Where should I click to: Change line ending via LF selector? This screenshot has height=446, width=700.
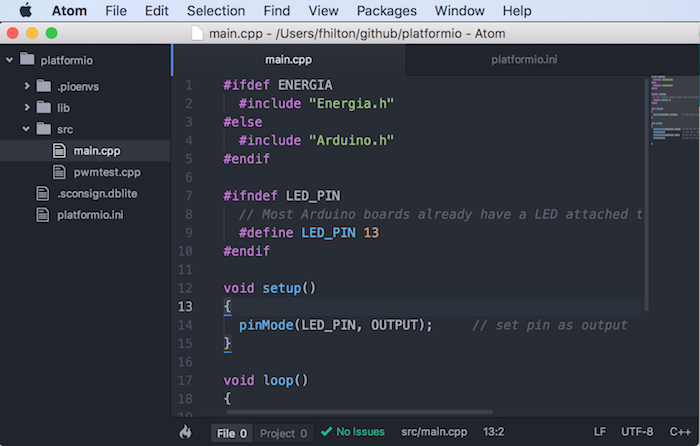[600, 432]
